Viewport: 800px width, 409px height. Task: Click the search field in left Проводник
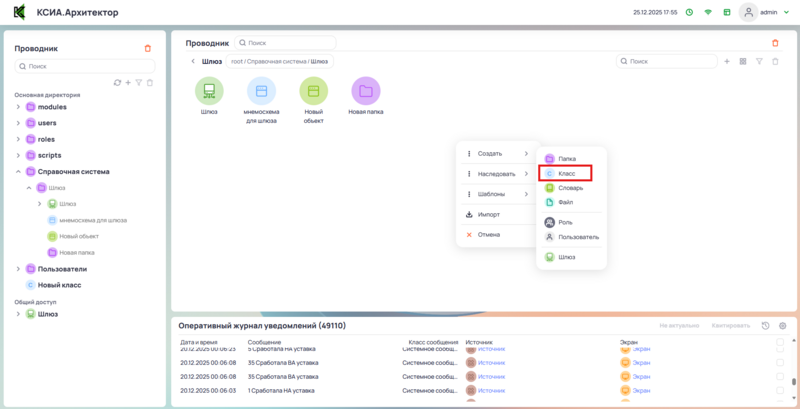point(85,66)
